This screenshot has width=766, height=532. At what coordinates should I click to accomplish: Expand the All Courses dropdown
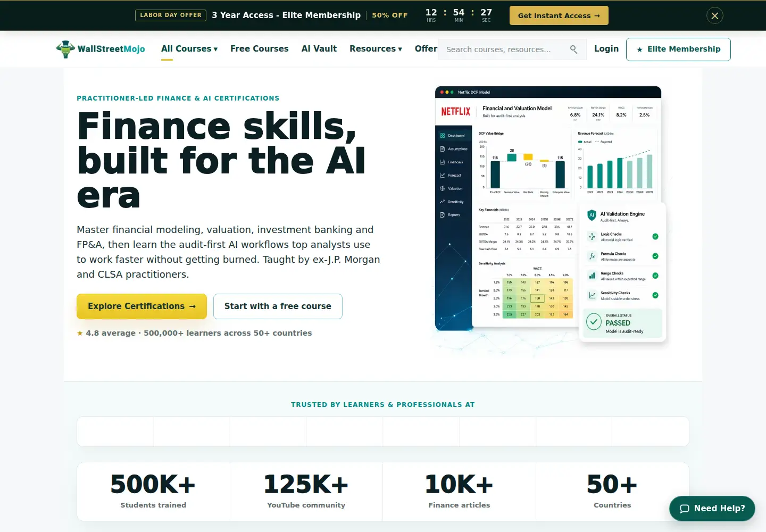click(189, 49)
